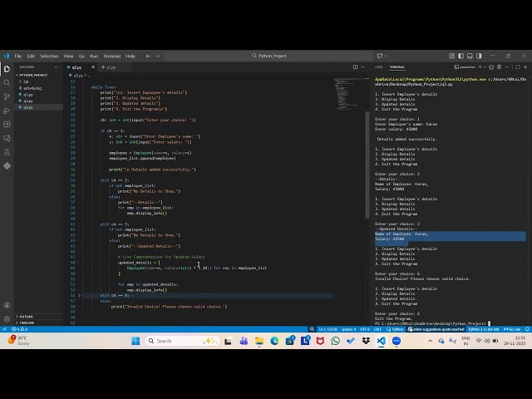The width and height of the screenshot is (532, 399).
Task: Expand the TIMELINE section
Action: (38, 323)
